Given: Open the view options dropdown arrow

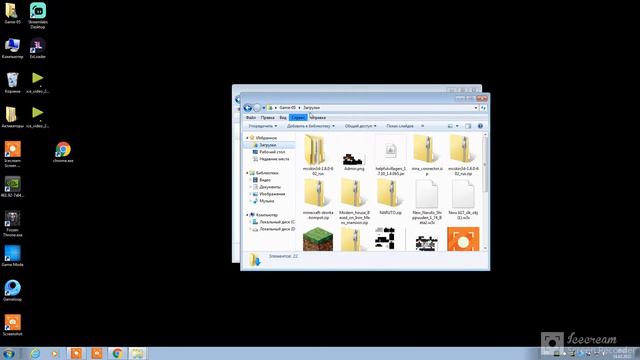Looking at the screenshot, I should 457,126.
